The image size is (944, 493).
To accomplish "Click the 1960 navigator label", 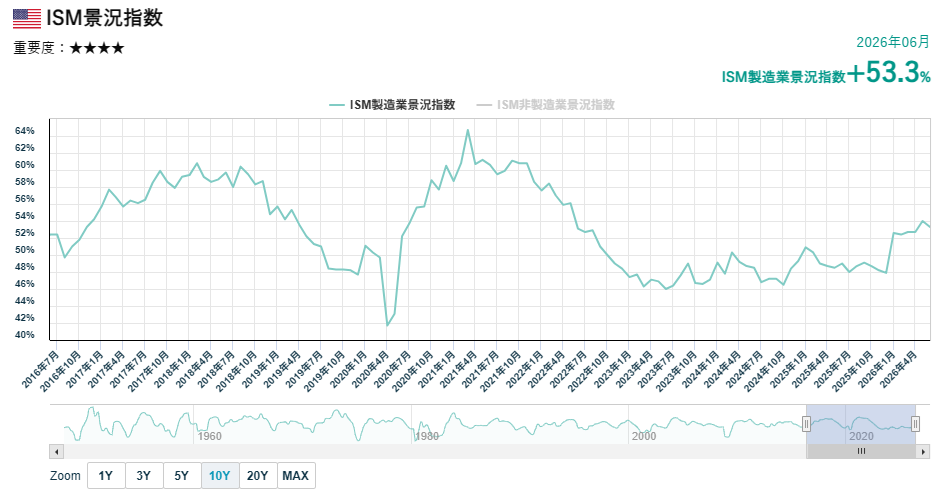I will pos(210,436).
